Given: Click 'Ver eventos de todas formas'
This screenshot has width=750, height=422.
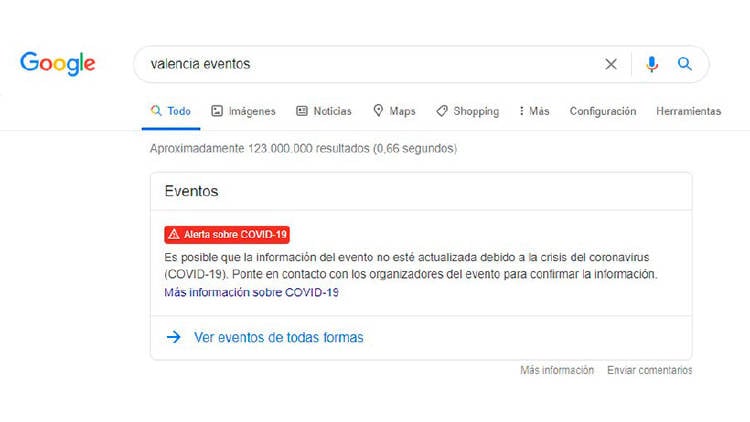Looking at the screenshot, I should coord(278,337).
